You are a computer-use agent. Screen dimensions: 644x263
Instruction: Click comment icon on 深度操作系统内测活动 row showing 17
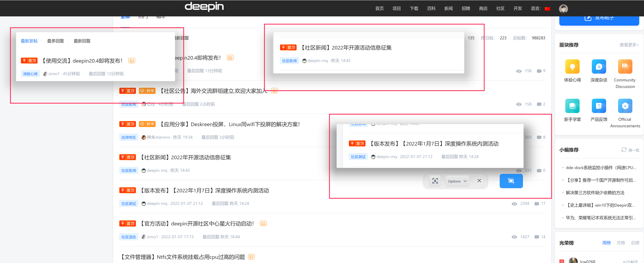point(537,204)
